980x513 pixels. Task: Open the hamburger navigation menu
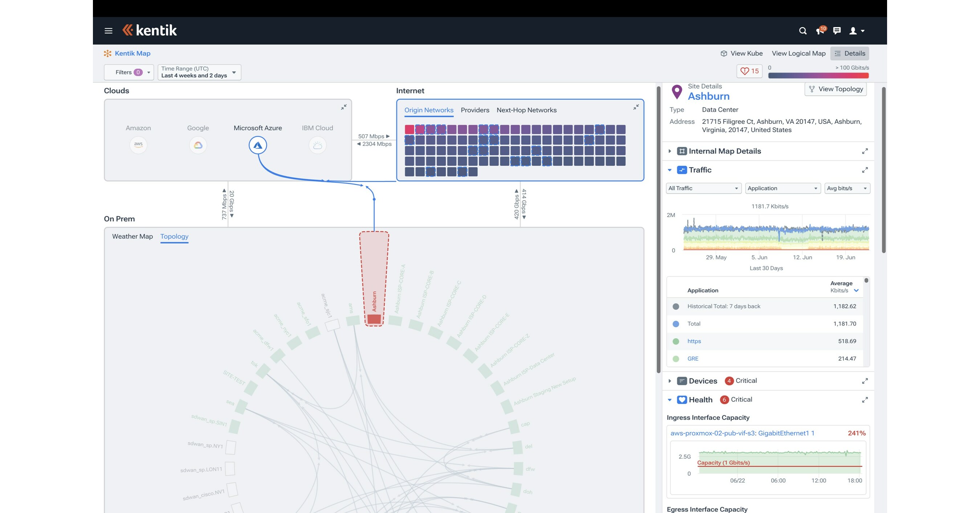pos(108,30)
